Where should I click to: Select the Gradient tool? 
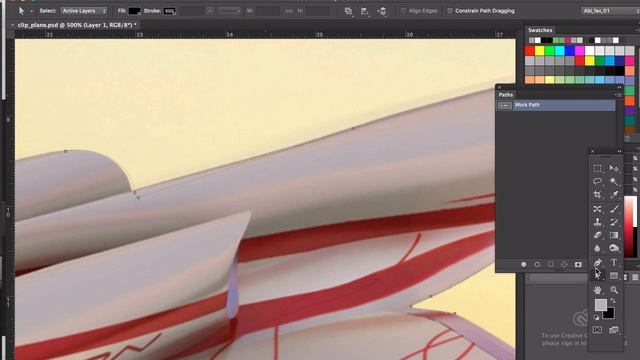click(x=614, y=235)
